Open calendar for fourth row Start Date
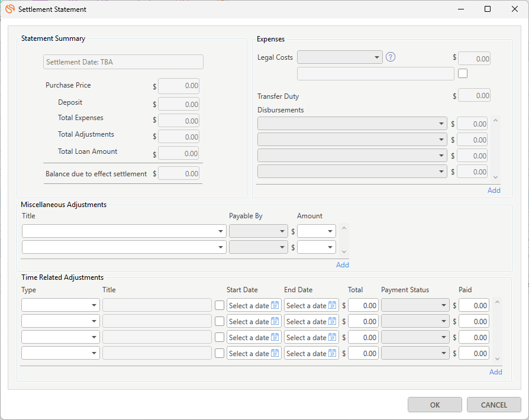This screenshot has width=529, height=420. [x=275, y=353]
